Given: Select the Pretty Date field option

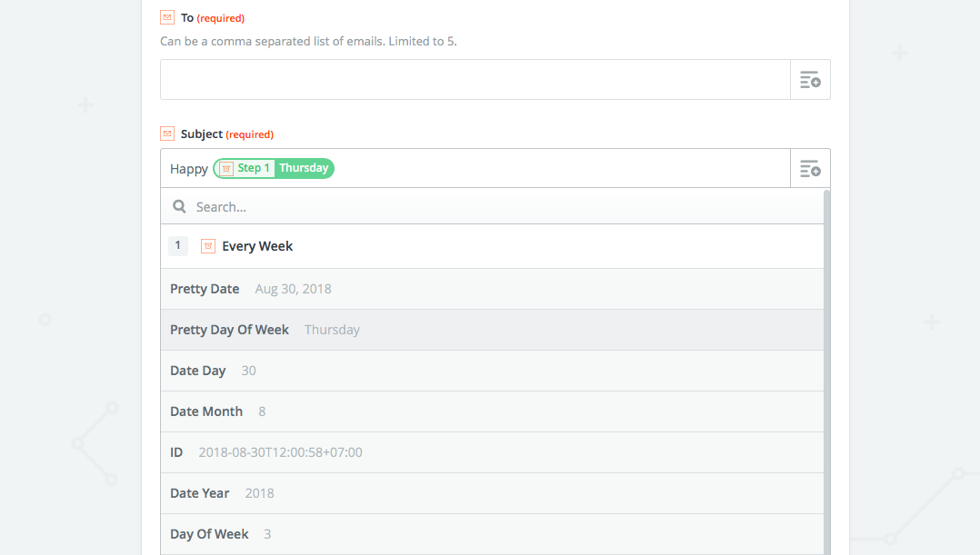Looking at the screenshot, I should tap(492, 289).
